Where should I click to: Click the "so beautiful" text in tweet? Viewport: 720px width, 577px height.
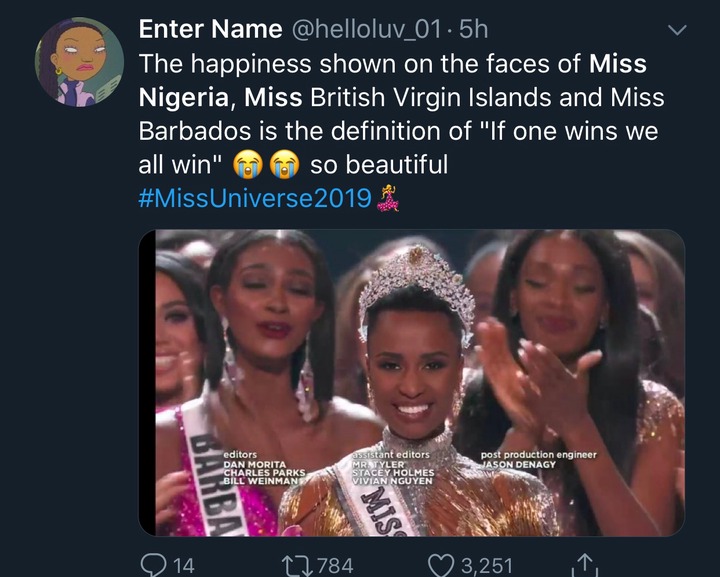click(x=379, y=166)
